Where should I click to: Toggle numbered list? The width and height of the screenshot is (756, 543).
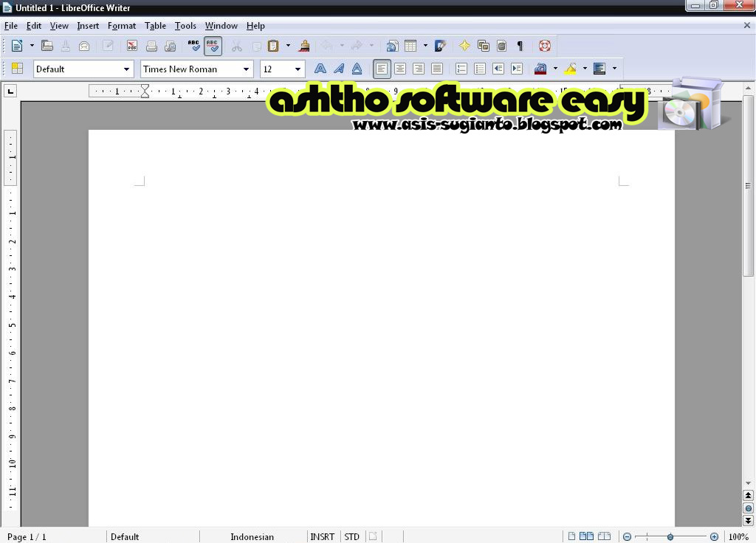(461, 69)
